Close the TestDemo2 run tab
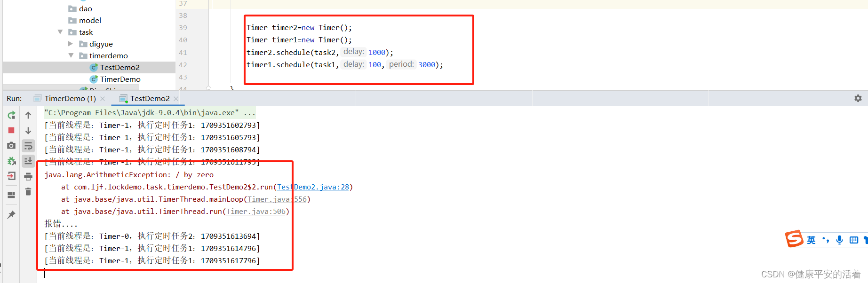This screenshot has height=283, width=868. 176,99
